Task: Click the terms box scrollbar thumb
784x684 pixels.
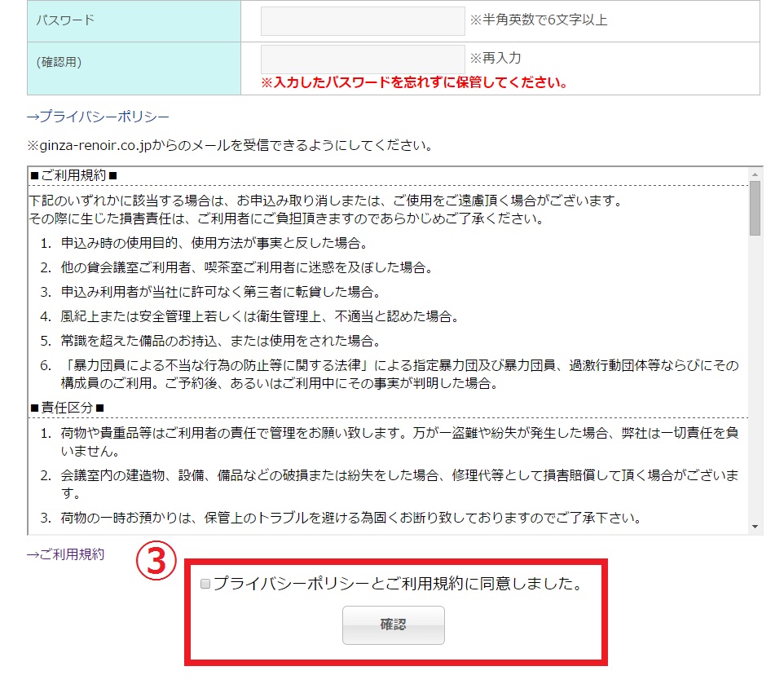Action: [755, 208]
